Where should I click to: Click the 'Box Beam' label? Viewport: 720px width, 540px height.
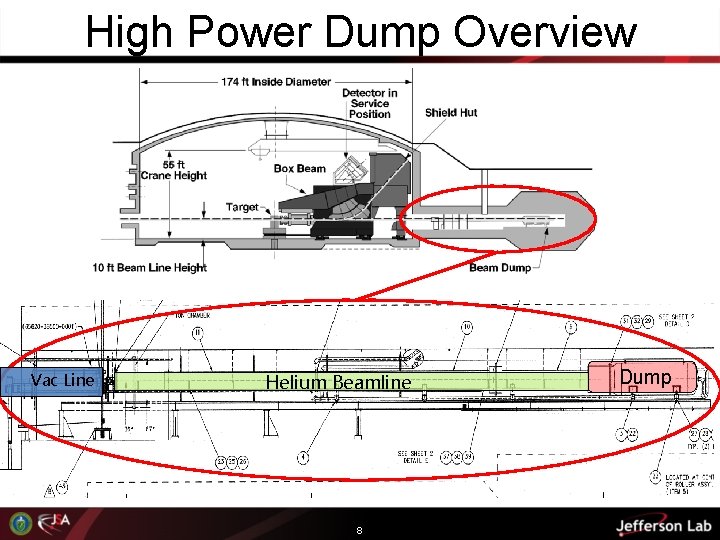[299, 169]
